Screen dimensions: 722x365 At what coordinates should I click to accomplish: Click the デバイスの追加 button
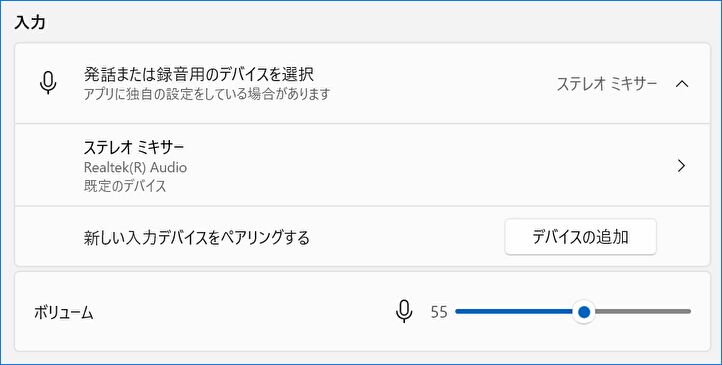pos(580,237)
